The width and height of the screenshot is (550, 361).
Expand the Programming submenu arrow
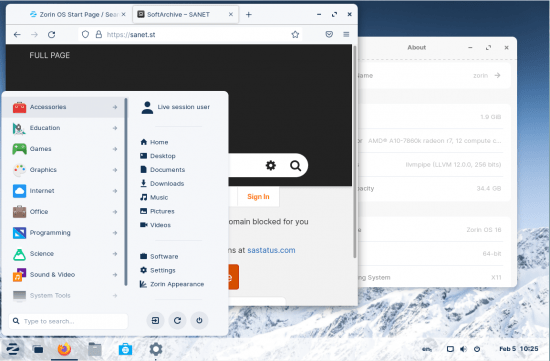pyautogui.click(x=115, y=233)
